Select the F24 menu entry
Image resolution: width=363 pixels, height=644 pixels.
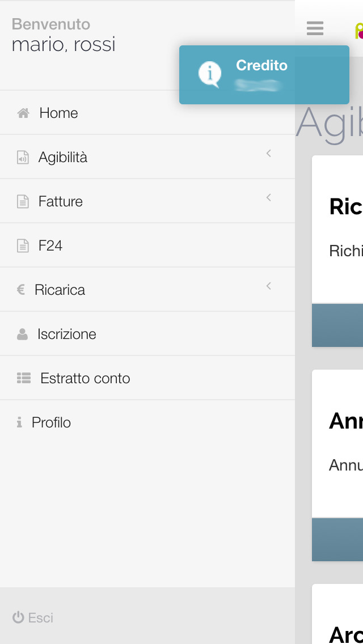50,246
